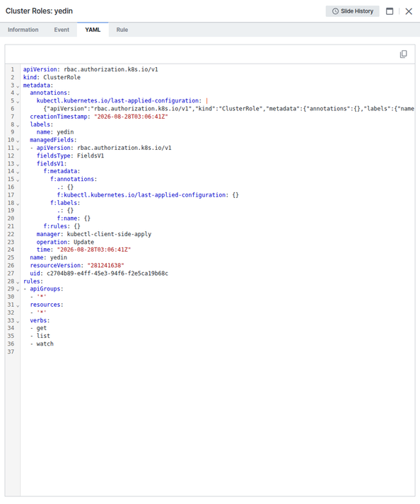Click the creationTimestamp value on line 7
The width and height of the screenshot is (420, 504).
point(131,117)
